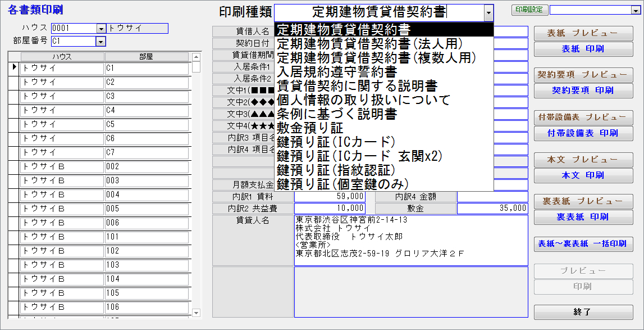Select 定期建物賃貸借契約書(法人用) from the list

[369, 43]
